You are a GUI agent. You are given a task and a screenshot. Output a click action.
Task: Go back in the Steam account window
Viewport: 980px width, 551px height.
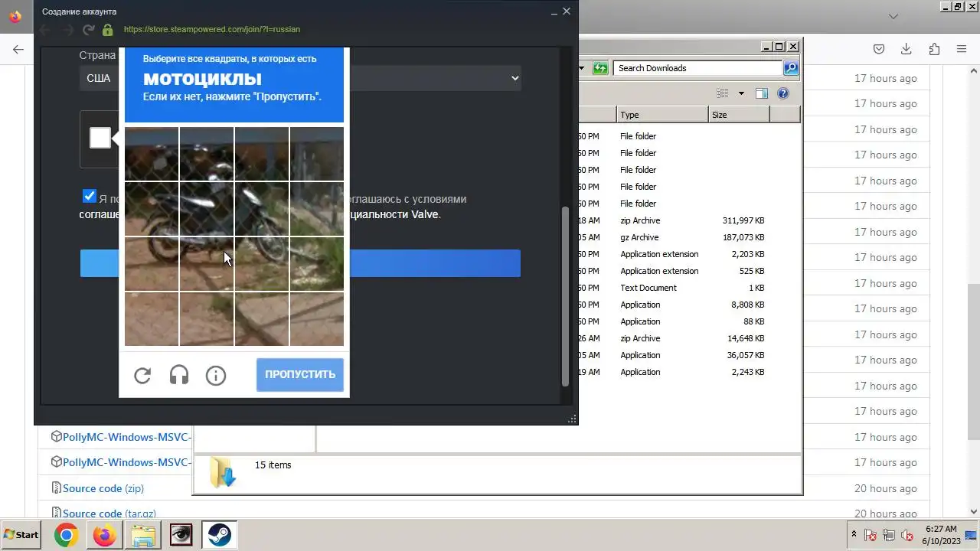click(x=44, y=30)
